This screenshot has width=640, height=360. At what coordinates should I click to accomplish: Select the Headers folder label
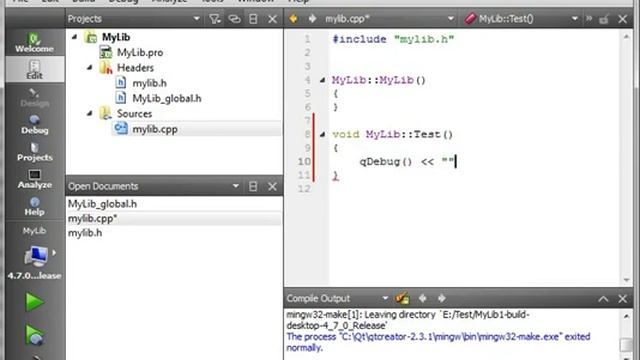coord(135,68)
